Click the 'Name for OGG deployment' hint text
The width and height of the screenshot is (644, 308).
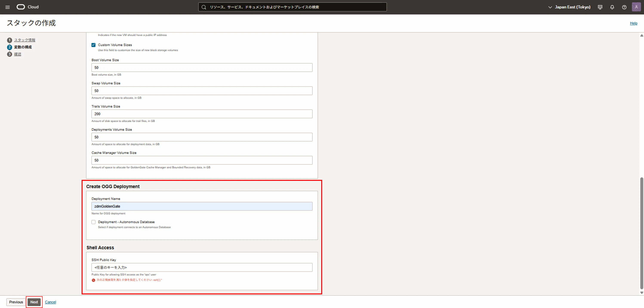coord(108,214)
